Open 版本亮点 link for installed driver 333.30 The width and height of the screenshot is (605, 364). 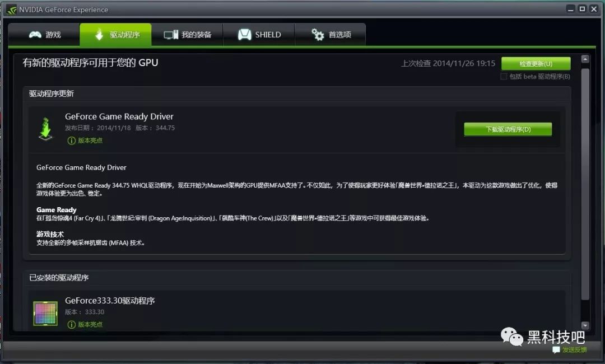[90, 324]
